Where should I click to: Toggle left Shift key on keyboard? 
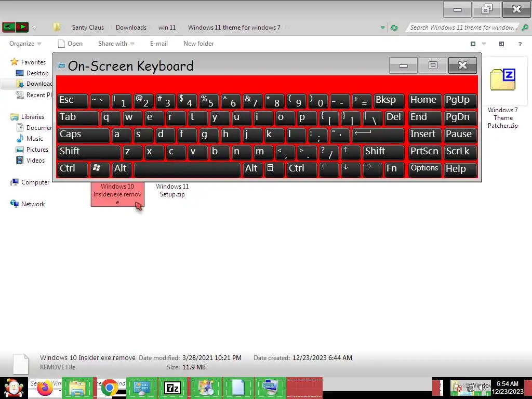tap(89, 152)
